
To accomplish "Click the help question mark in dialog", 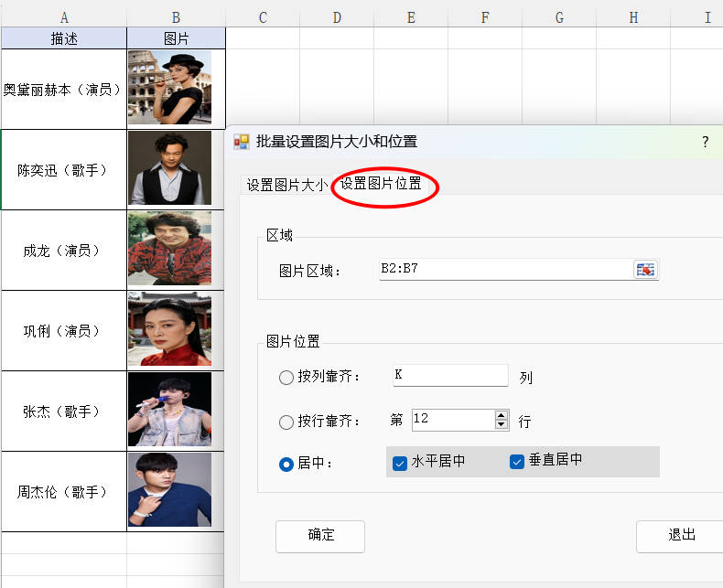I will [705, 142].
